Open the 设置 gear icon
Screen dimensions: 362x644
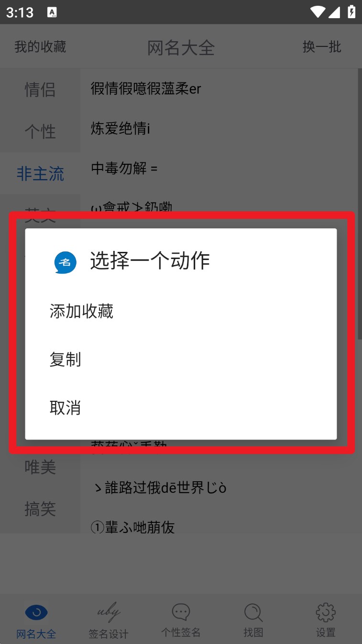pyautogui.click(x=326, y=612)
